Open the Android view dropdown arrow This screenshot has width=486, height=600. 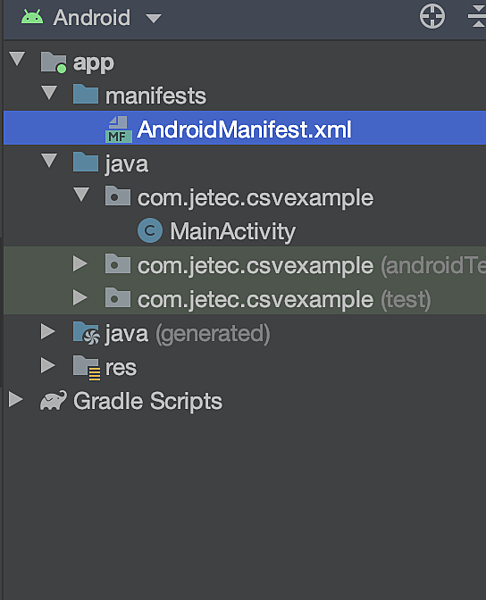(x=154, y=18)
